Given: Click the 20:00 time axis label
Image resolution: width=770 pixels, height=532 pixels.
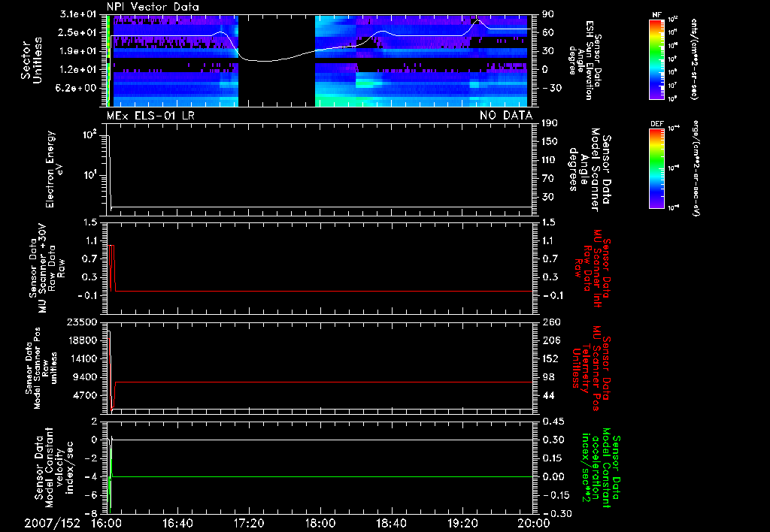Looking at the screenshot, I should coord(534,523).
